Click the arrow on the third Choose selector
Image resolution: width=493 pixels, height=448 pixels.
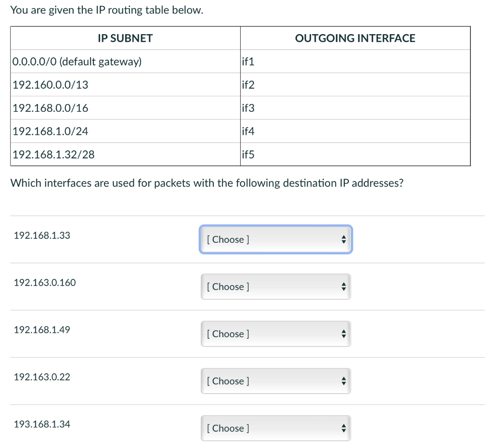point(343,333)
